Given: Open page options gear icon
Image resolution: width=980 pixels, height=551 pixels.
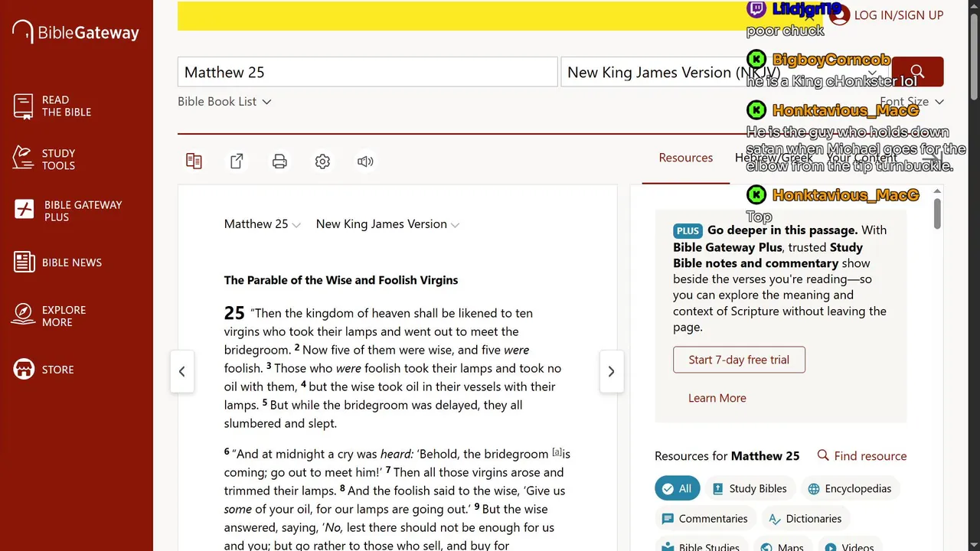Looking at the screenshot, I should [322, 161].
